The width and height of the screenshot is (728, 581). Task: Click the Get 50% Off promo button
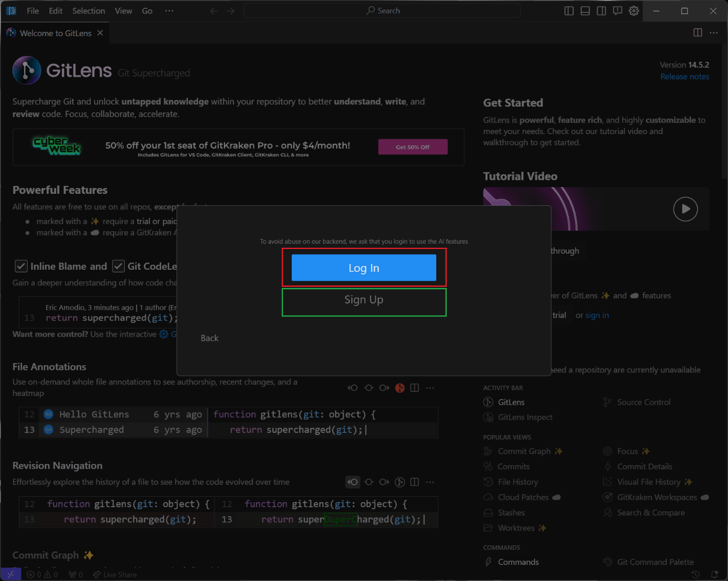pos(413,147)
